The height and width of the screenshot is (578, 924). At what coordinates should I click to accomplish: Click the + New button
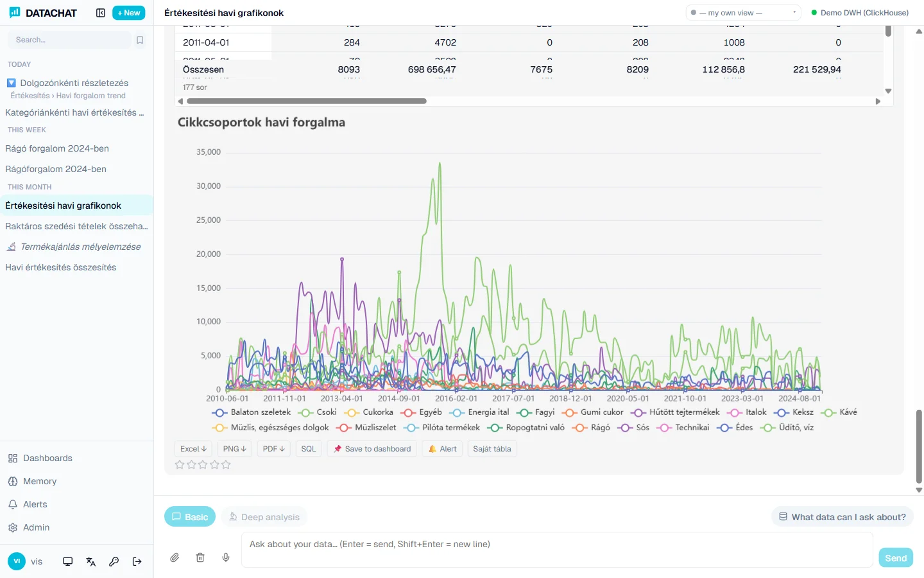click(129, 13)
